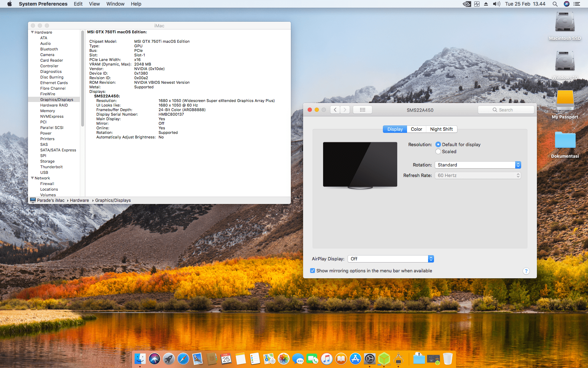588x368 pixels.
Task: Open the AirPlay Display dropdown
Action: click(390, 259)
